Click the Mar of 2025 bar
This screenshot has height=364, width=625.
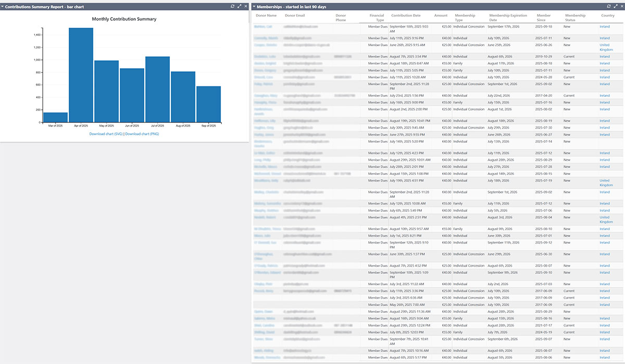coord(55,117)
